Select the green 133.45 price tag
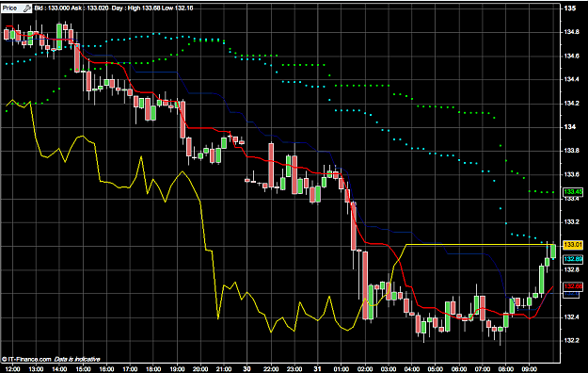The height and width of the screenshot is (373, 588). [573, 192]
